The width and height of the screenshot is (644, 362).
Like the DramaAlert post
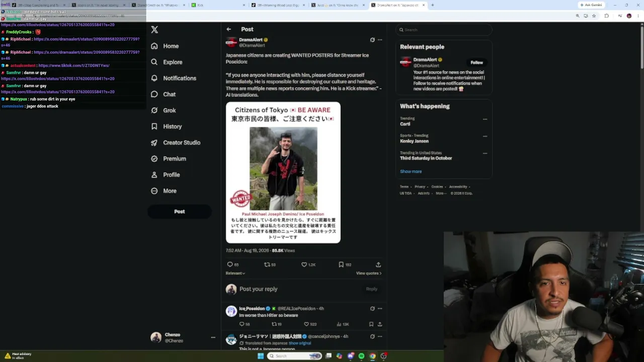click(304, 264)
